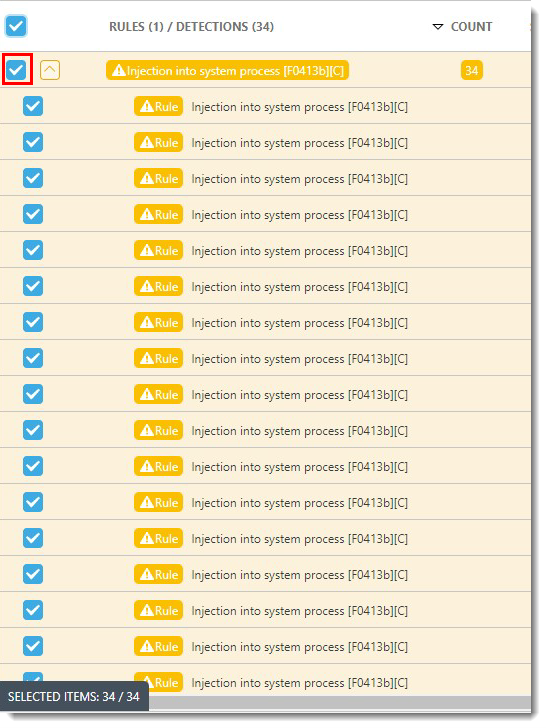
Task: Click the Rule badge in first detection row
Action: point(158,106)
